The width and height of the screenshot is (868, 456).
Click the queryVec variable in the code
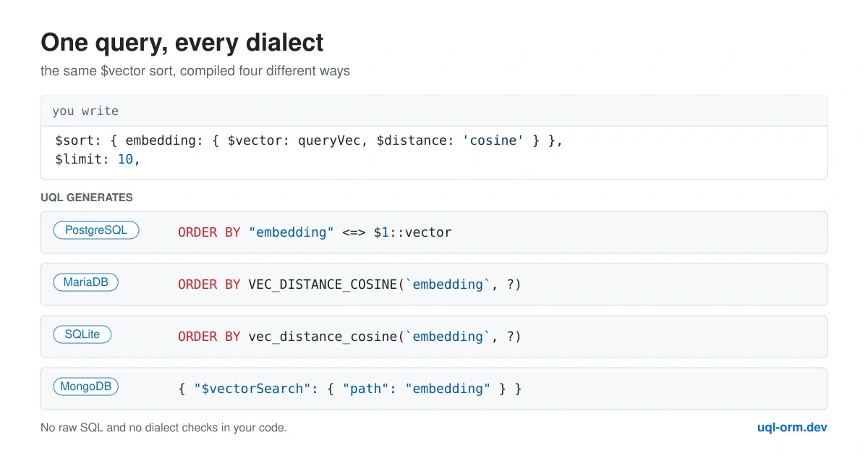pyautogui.click(x=333, y=140)
